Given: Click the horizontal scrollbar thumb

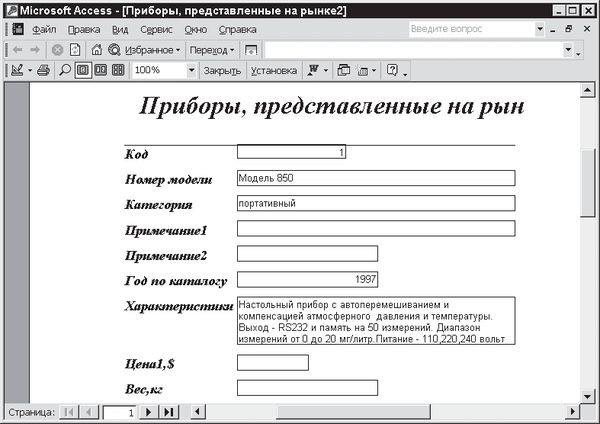Looking at the screenshot, I should (354, 412).
